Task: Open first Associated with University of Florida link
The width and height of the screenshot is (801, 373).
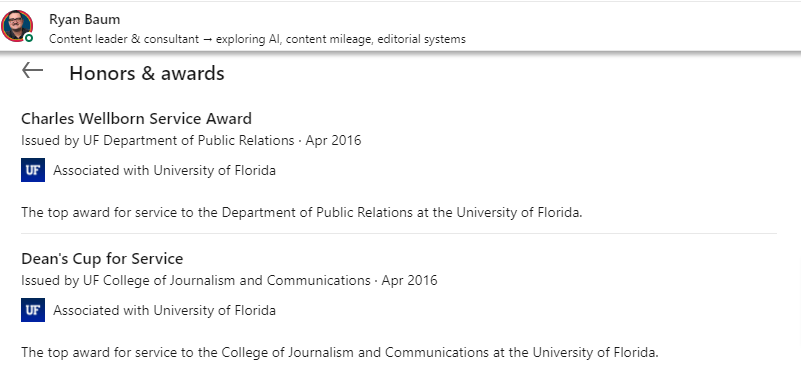Action: point(164,170)
